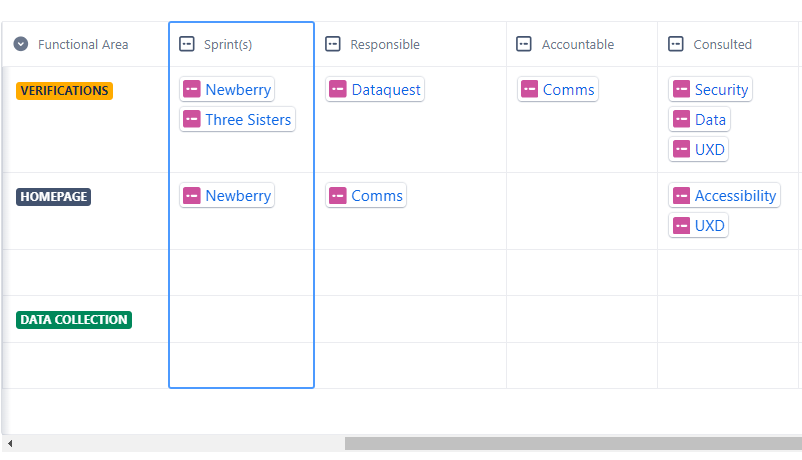Image resolution: width=802 pixels, height=460 pixels.
Task: Open the Newberry link in Verifications row
Action: [x=238, y=90]
